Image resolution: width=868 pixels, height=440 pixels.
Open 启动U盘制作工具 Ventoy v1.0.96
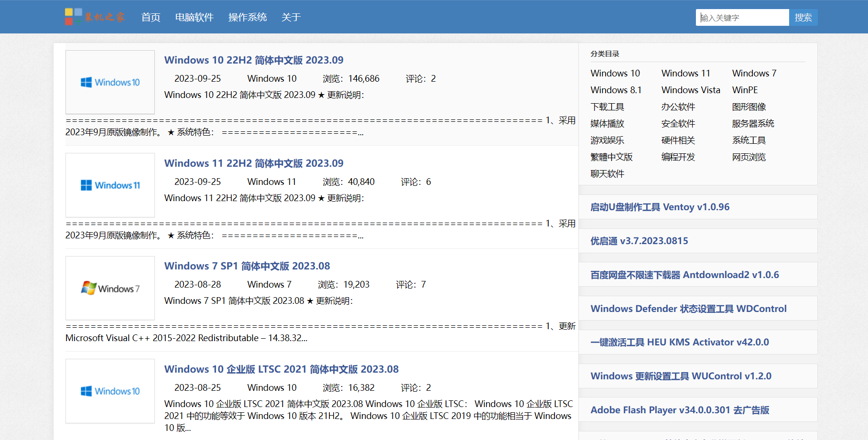660,207
